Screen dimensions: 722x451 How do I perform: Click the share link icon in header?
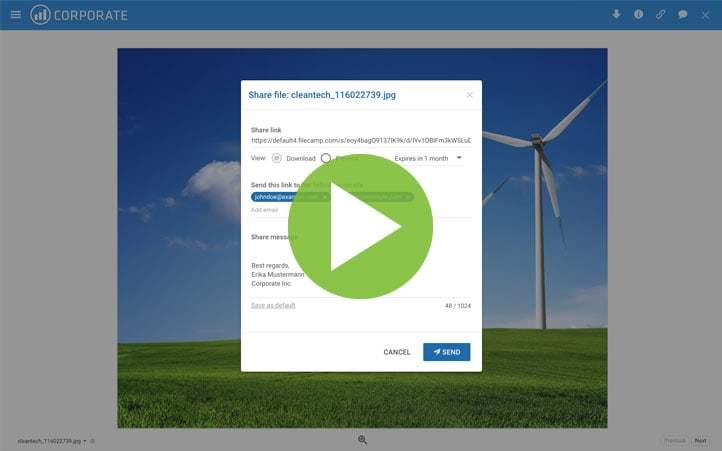coord(660,14)
